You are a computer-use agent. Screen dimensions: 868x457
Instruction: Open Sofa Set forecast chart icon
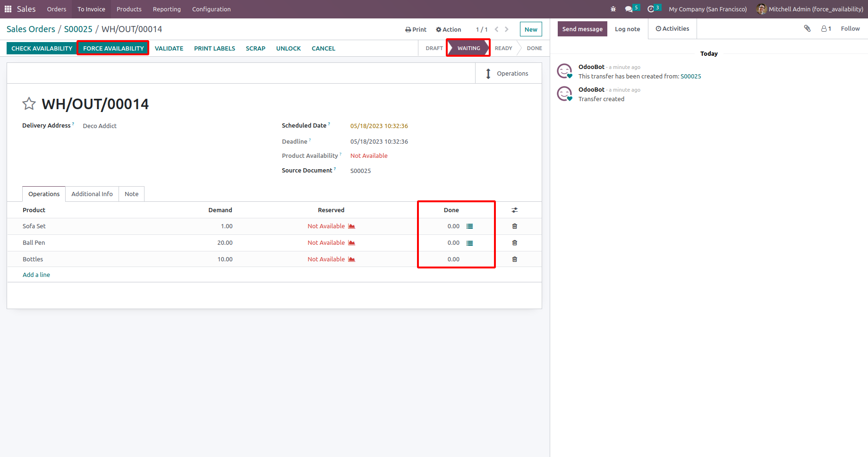pyautogui.click(x=351, y=226)
